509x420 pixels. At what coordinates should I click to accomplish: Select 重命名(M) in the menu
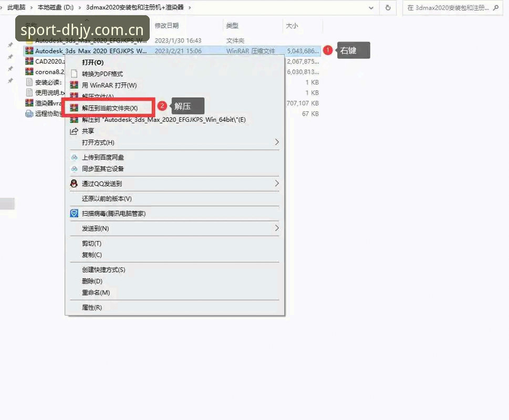[96, 292]
